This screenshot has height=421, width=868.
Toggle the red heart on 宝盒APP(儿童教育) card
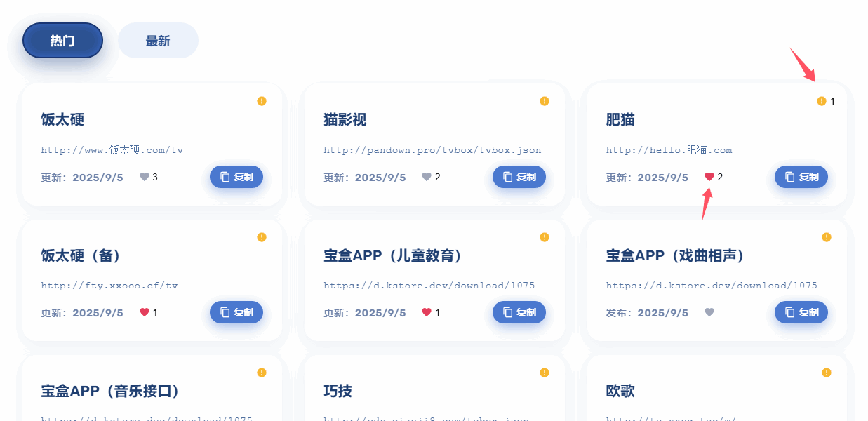pyautogui.click(x=426, y=312)
